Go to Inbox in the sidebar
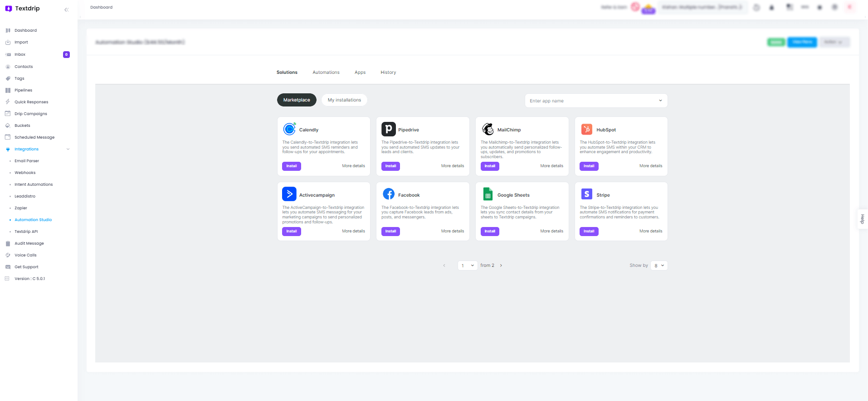Screen dimensions: 868x401 point(20,54)
